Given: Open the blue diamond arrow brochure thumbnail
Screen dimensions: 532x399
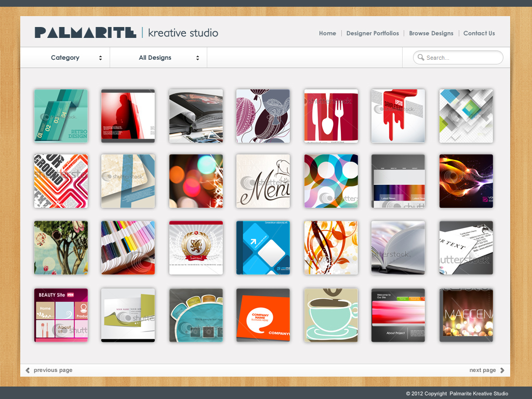Looking at the screenshot, I should (x=263, y=248).
